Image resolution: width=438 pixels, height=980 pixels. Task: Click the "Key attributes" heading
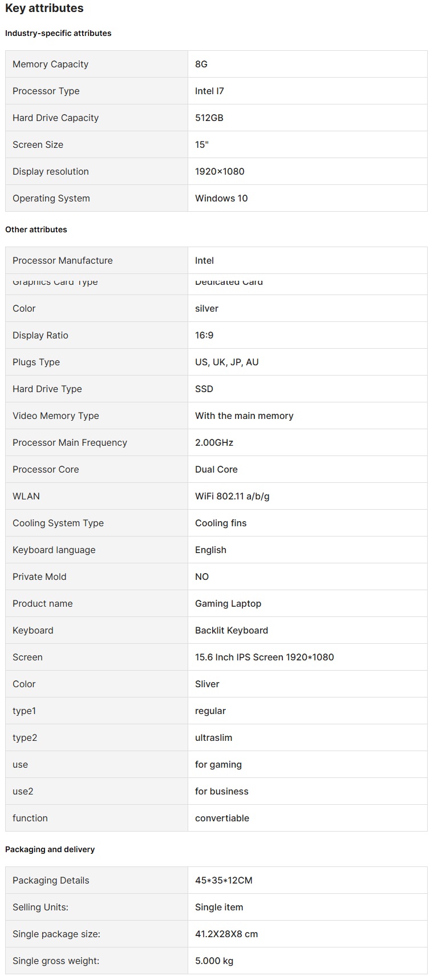(x=44, y=9)
